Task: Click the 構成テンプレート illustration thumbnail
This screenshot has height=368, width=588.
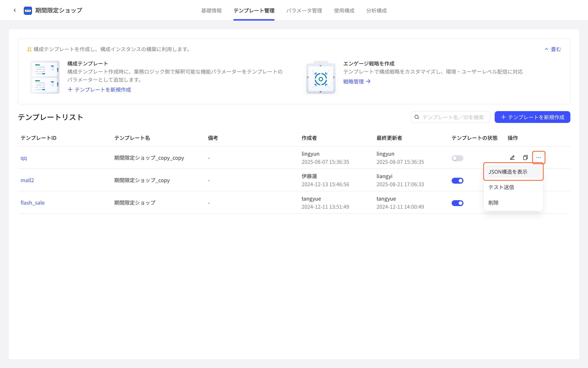Action: tap(45, 77)
